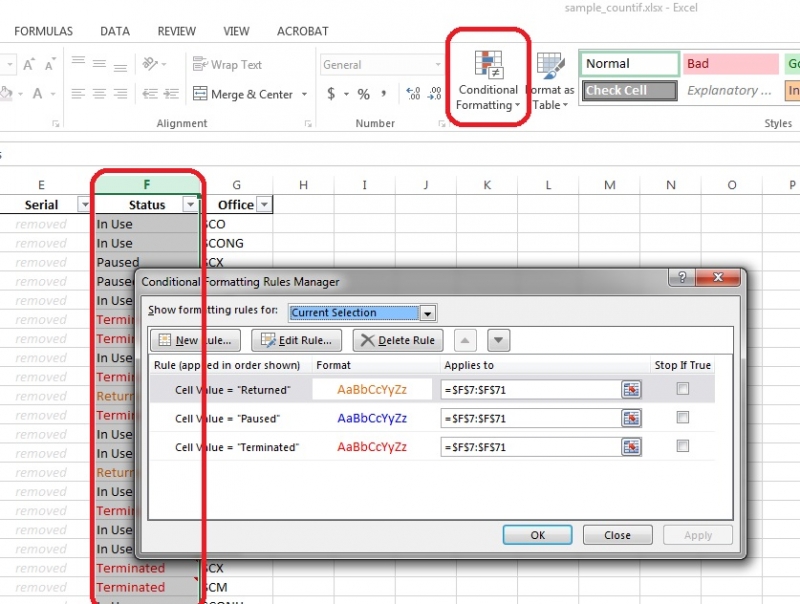The height and width of the screenshot is (604, 800).
Task: Check Stop If True for the Terminated rule
Action: [x=683, y=446]
